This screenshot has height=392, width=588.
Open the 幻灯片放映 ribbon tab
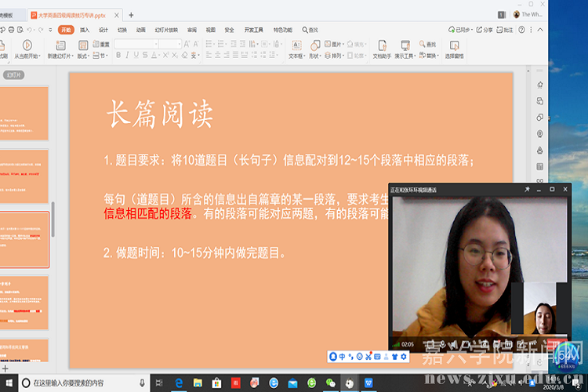pos(165,30)
